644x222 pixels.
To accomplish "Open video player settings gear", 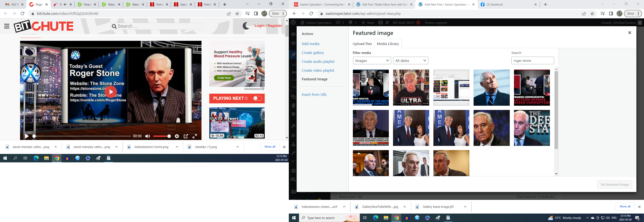I will pos(177,136).
